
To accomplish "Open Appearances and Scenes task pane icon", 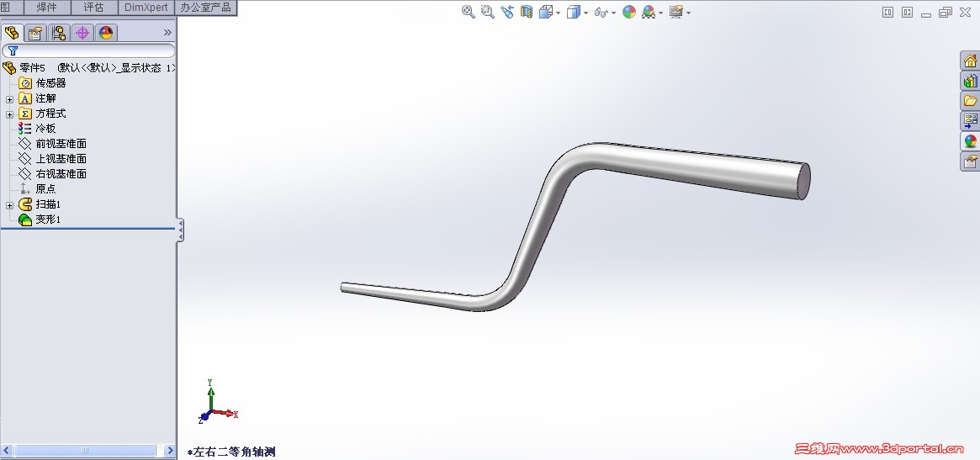I will pos(970,141).
